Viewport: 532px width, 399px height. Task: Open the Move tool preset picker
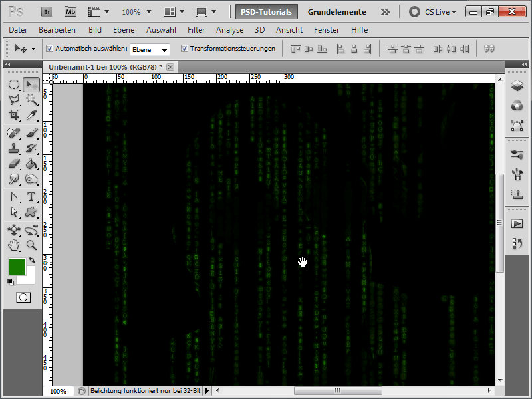pos(34,49)
